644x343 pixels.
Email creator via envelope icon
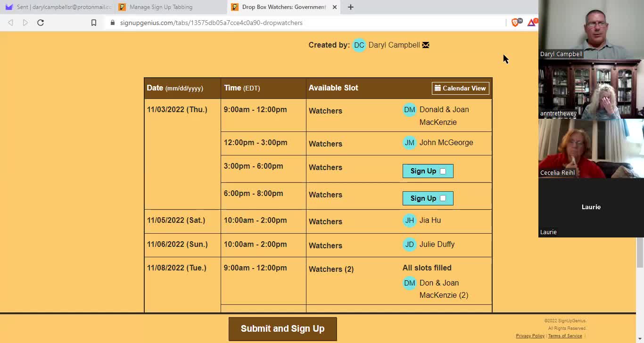(426, 45)
